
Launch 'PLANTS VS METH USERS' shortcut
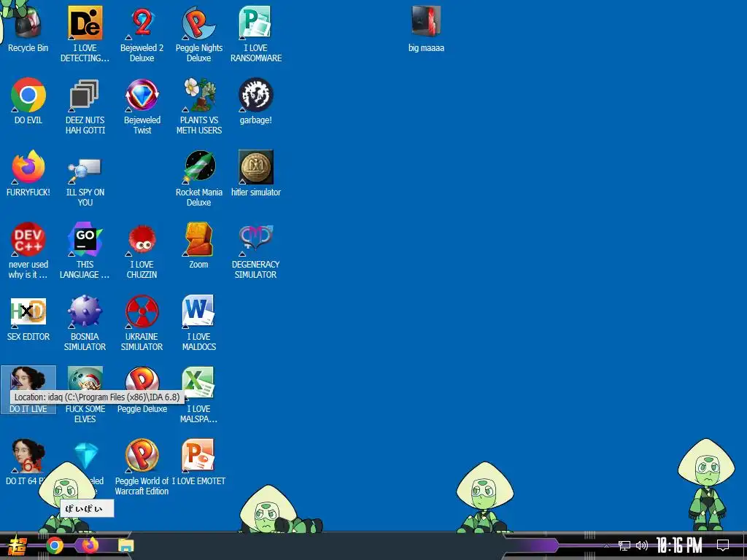(198, 106)
